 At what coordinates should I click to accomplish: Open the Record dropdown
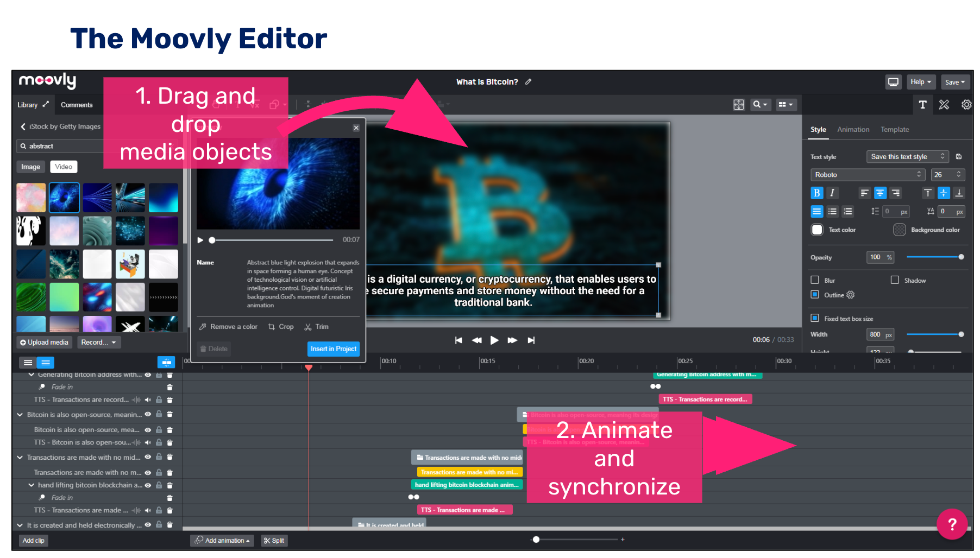click(x=98, y=343)
